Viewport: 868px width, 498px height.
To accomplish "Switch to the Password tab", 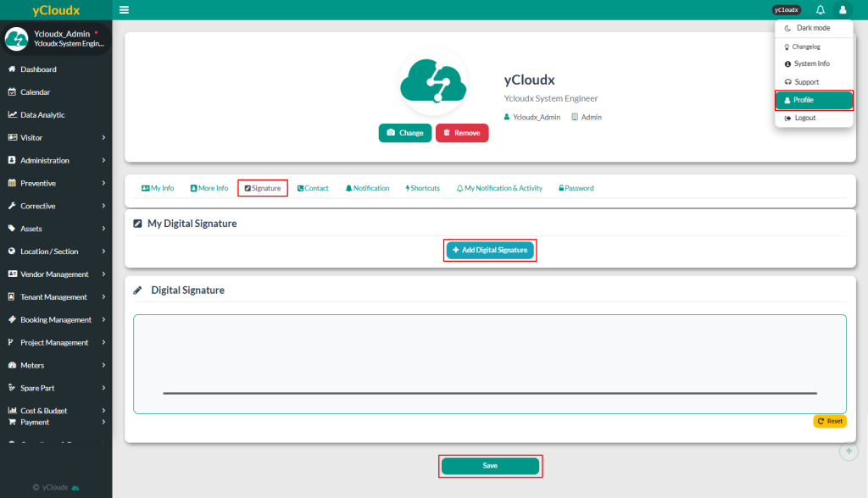I will pyautogui.click(x=576, y=188).
